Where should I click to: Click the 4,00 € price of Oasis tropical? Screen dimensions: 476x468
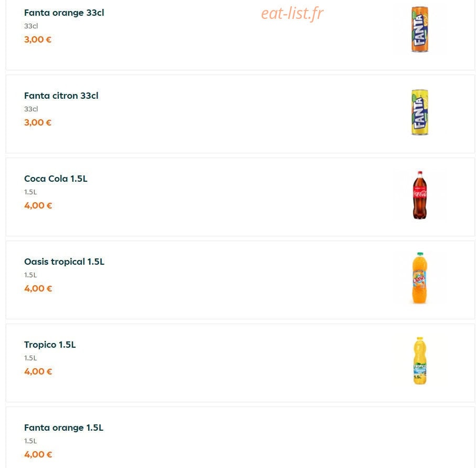coord(38,288)
